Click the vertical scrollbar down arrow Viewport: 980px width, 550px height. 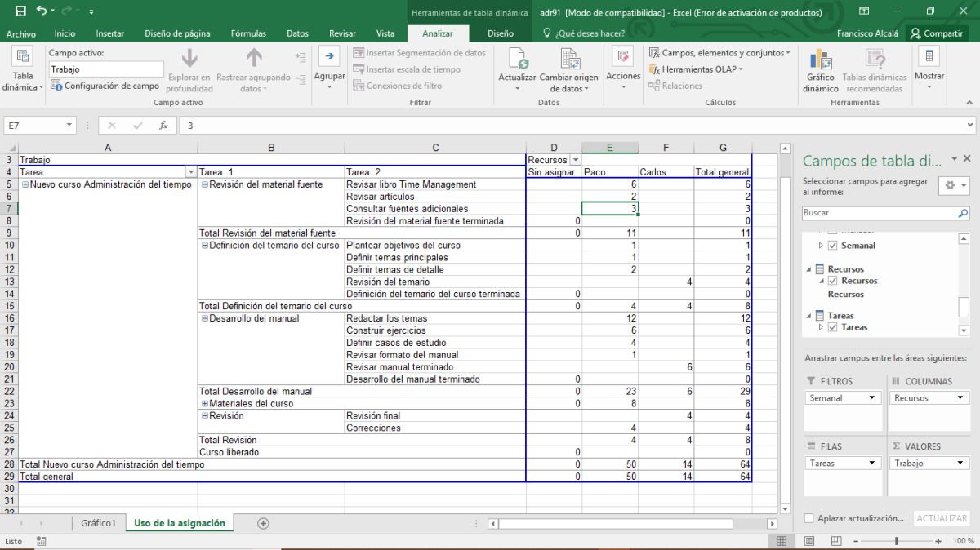click(x=785, y=509)
